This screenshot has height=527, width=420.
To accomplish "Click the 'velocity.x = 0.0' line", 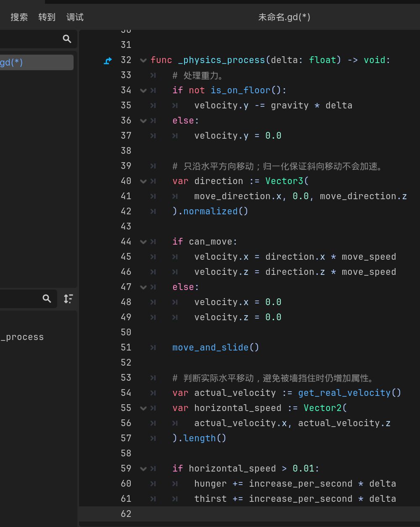I will 238,302.
